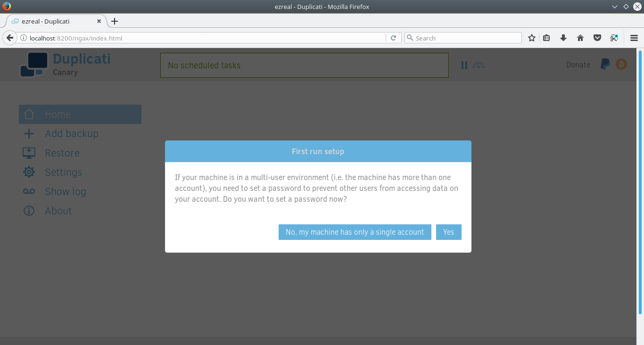Go to Firefox home page icon
Viewport: 644px width, 345px height.
(x=580, y=38)
